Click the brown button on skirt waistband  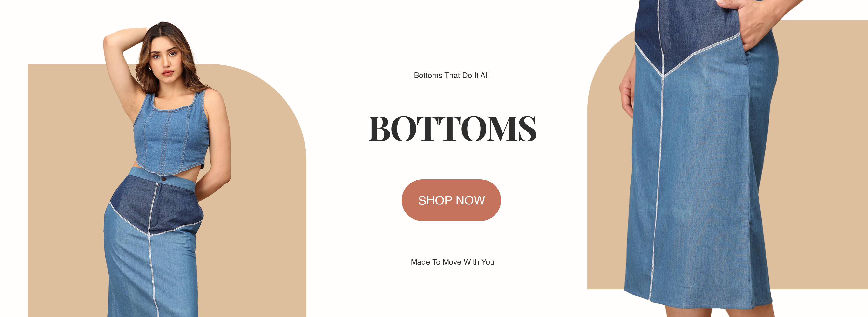tap(163, 179)
